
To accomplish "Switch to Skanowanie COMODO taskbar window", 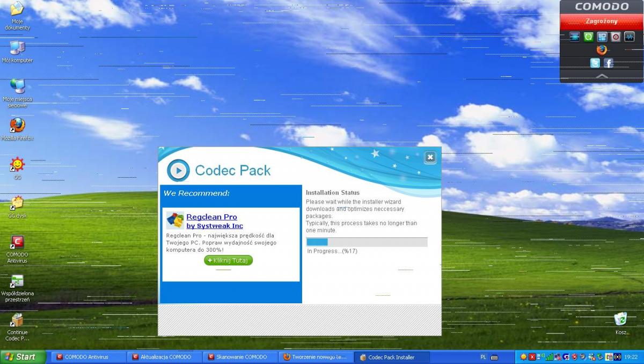I will click(x=241, y=357).
